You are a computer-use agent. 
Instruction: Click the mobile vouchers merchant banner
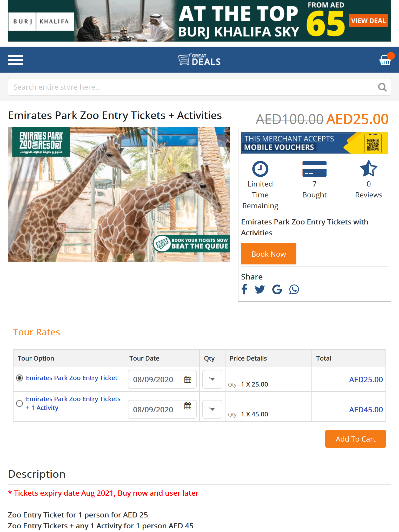point(314,143)
